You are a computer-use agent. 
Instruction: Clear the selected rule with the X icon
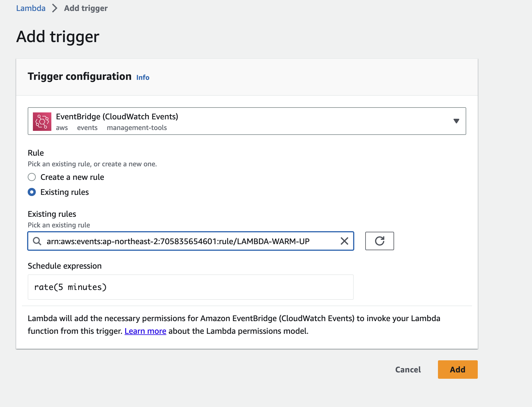pyautogui.click(x=344, y=241)
